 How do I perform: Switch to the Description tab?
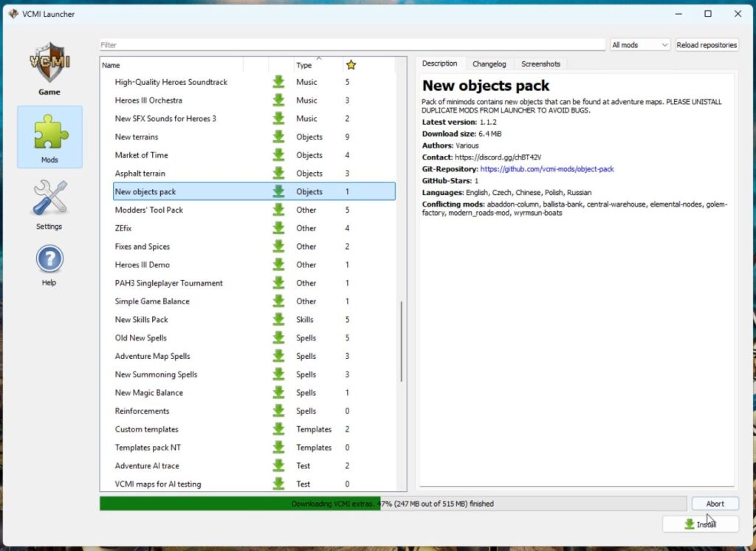(439, 64)
